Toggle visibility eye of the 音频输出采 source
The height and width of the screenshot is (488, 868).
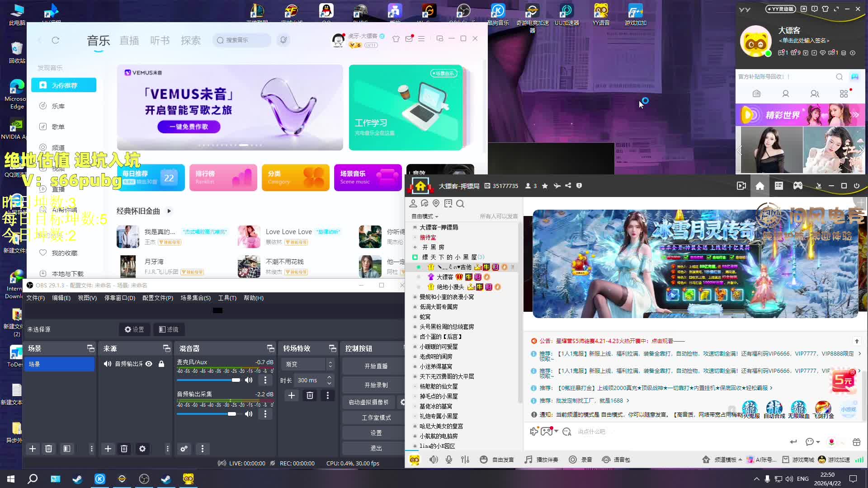click(x=149, y=364)
